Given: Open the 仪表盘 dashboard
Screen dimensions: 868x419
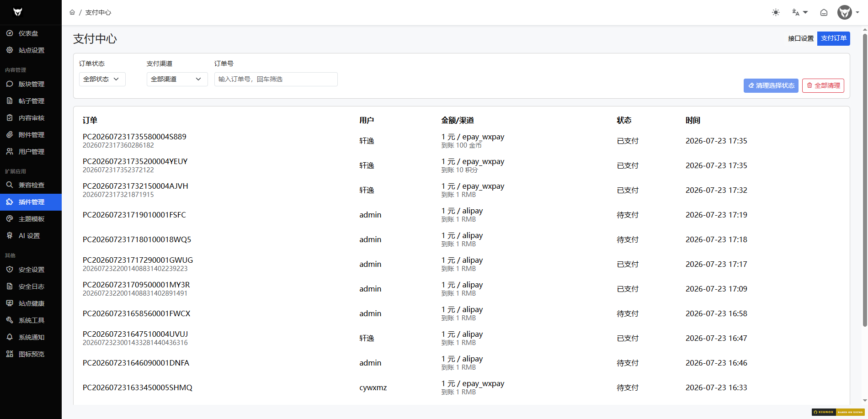Looking at the screenshot, I should [x=31, y=33].
